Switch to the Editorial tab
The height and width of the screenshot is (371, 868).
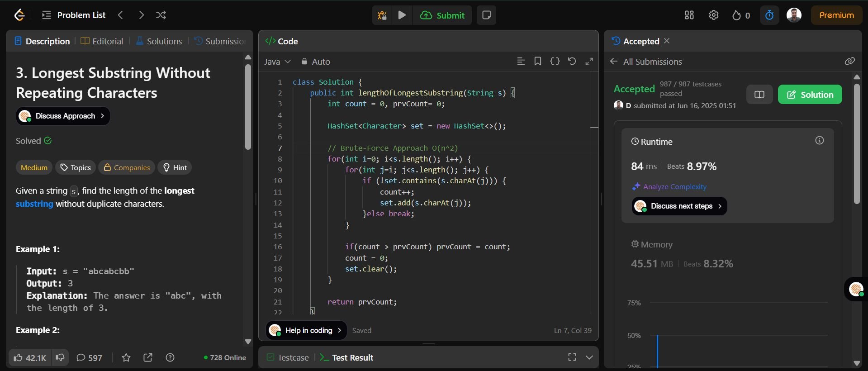click(102, 41)
